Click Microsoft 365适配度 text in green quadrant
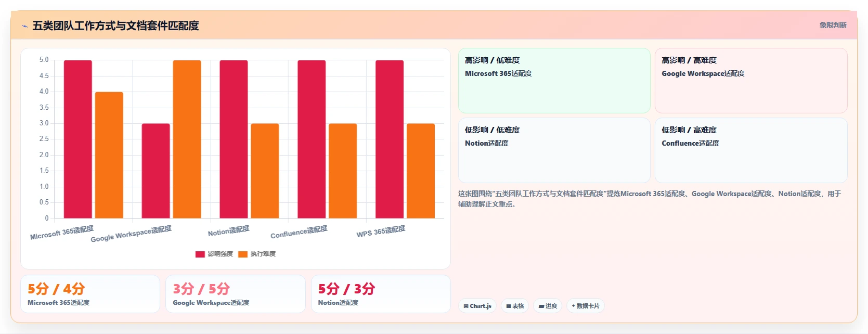868x334 pixels. 498,73
